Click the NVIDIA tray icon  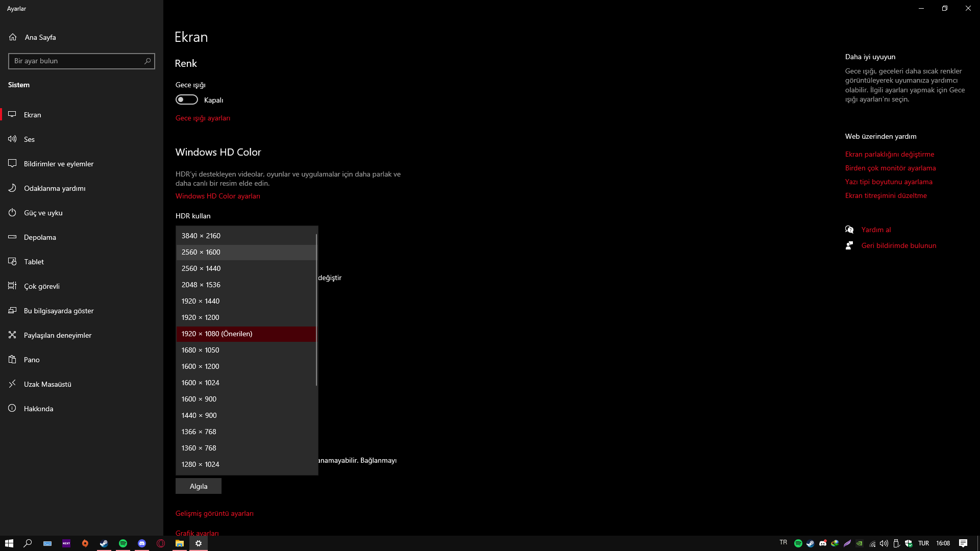pos(860,543)
